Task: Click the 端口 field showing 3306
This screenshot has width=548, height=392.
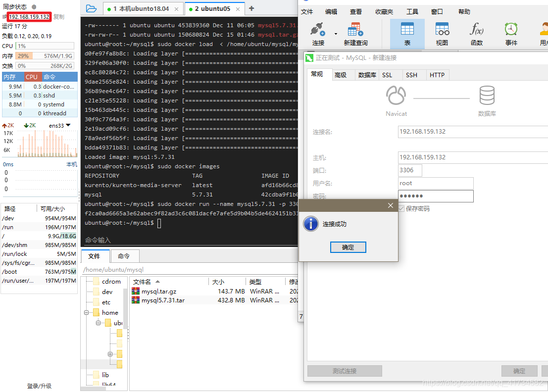Action: pos(410,170)
